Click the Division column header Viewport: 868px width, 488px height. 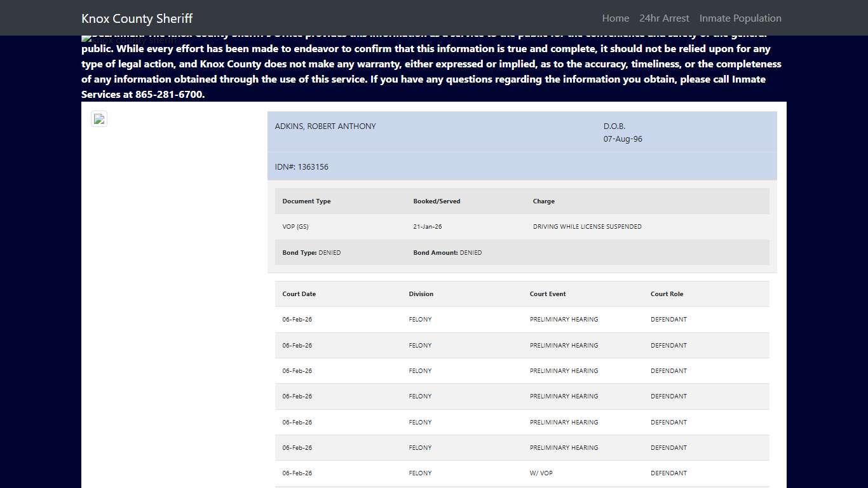click(x=421, y=294)
